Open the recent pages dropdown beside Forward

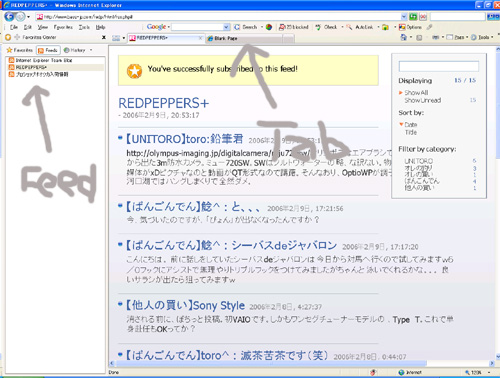(x=28, y=17)
